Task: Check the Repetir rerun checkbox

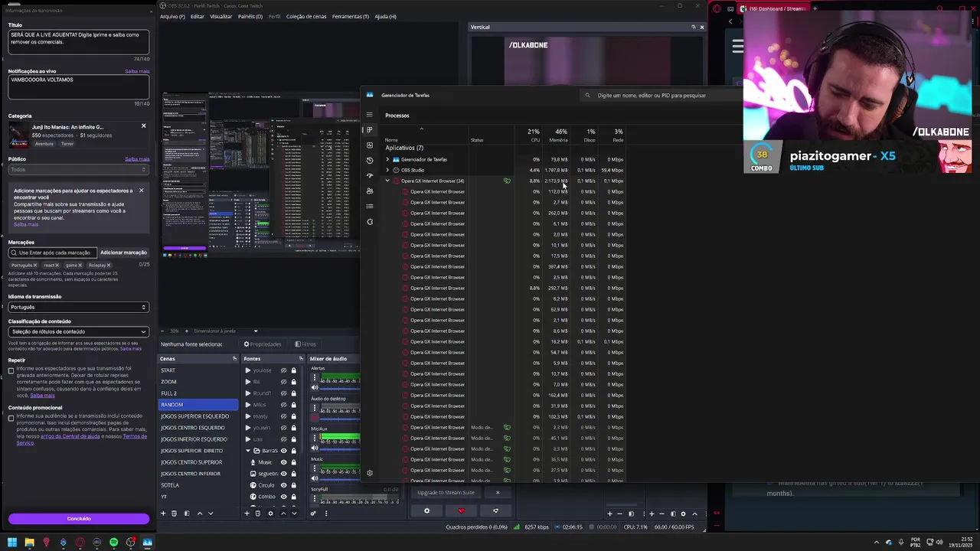Action: coord(11,371)
